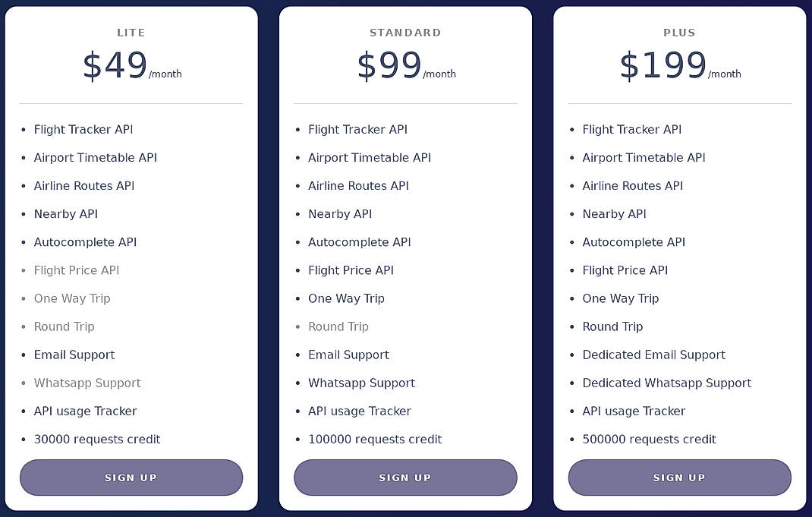The height and width of the screenshot is (517, 812).
Task: Select Flight Tracker API in the Lite plan
Action: [x=83, y=129]
